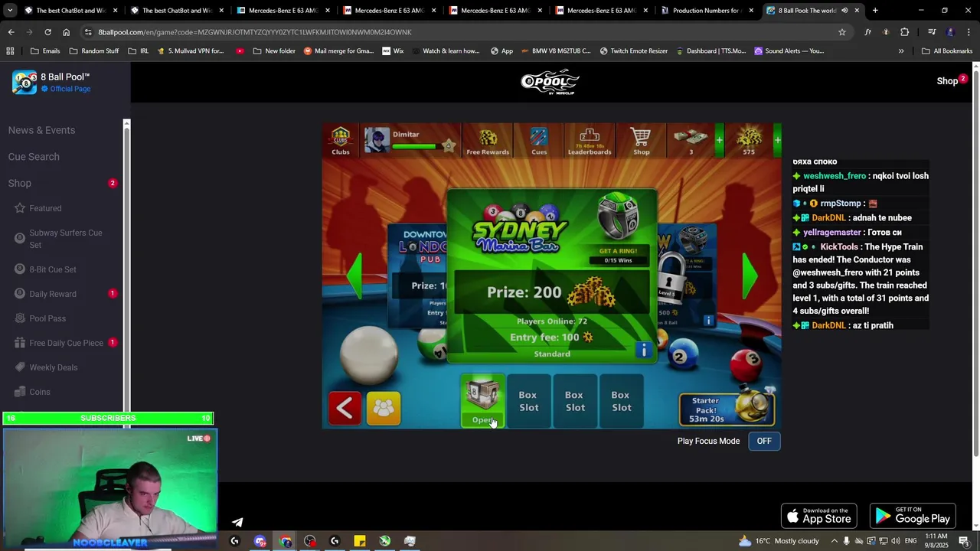Open the ready victory box

482,401
